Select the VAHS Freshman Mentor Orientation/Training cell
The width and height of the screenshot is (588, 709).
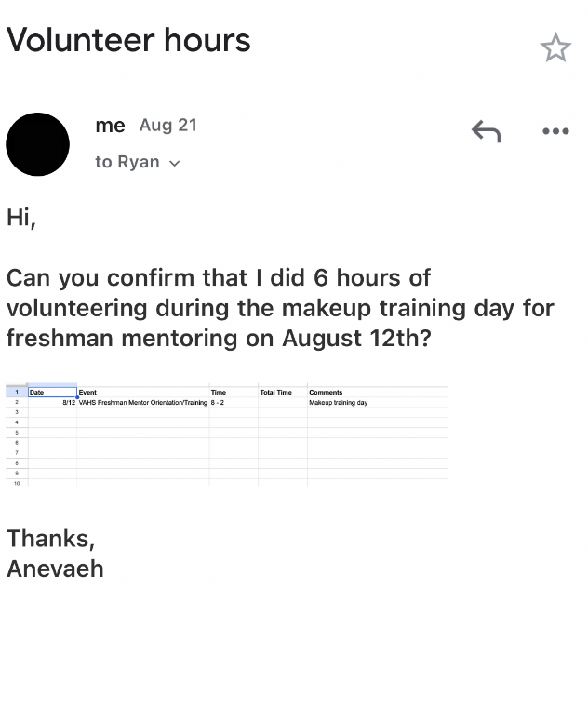click(x=143, y=403)
